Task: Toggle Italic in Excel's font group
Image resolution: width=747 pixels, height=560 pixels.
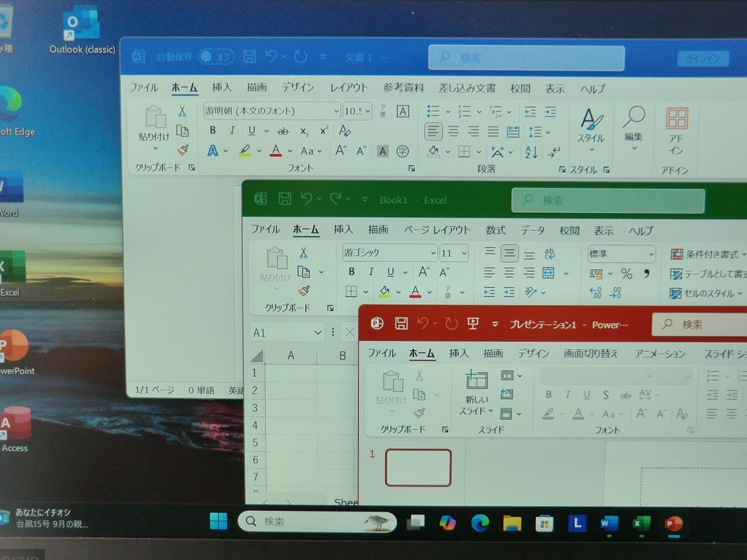Action: coord(371,272)
